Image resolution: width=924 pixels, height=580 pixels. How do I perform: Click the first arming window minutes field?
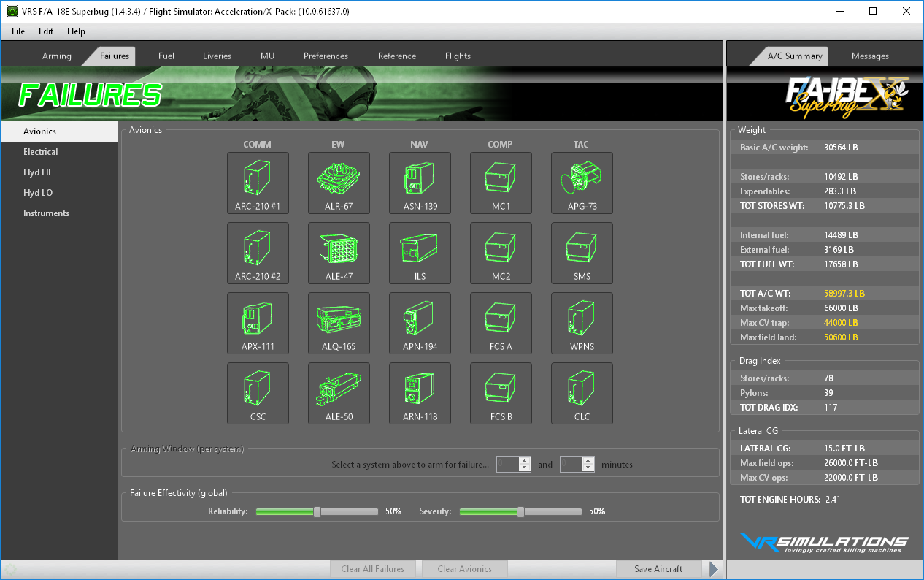pyautogui.click(x=507, y=464)
